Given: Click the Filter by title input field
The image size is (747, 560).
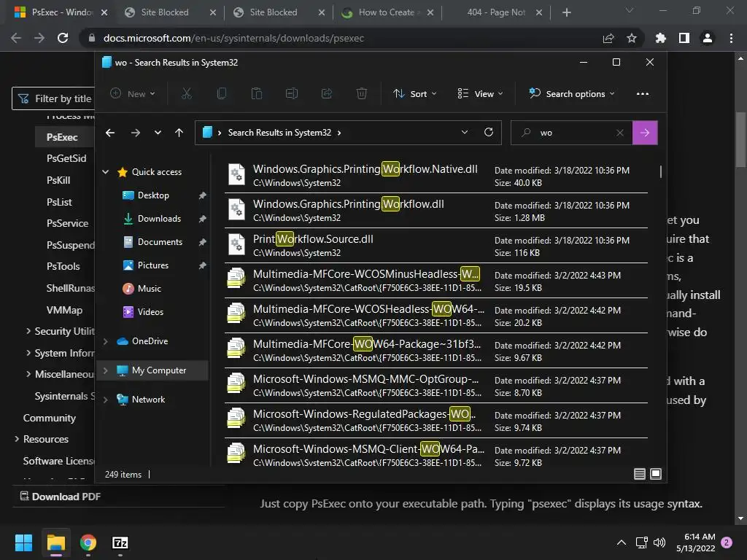Looking at the screenshot, I should point(53,98).
